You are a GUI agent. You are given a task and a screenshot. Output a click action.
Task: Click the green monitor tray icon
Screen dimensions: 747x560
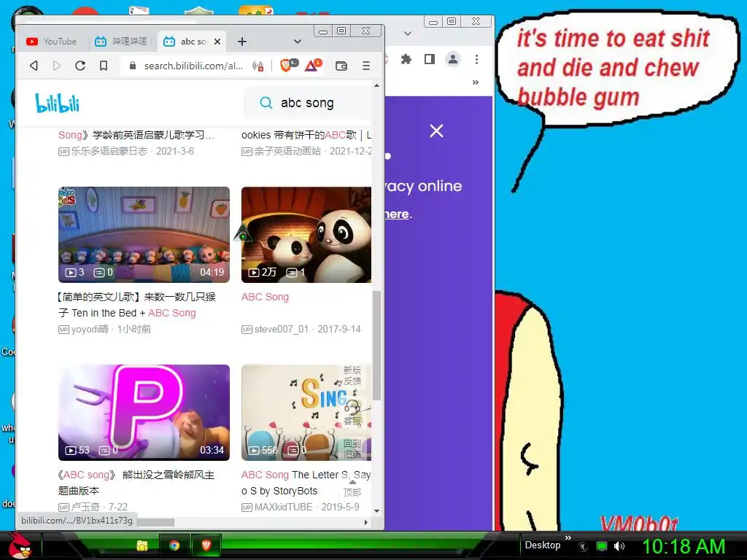(602, 546)
